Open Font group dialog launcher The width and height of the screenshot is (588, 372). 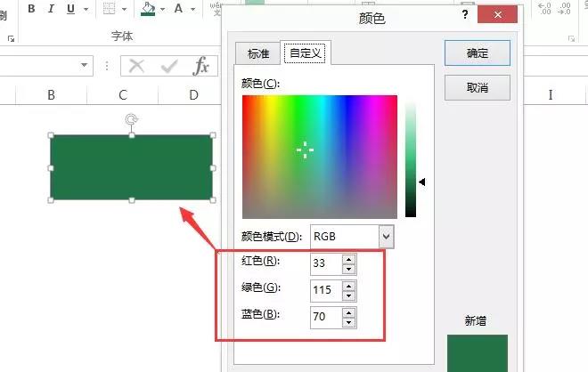tap(11, 38)
